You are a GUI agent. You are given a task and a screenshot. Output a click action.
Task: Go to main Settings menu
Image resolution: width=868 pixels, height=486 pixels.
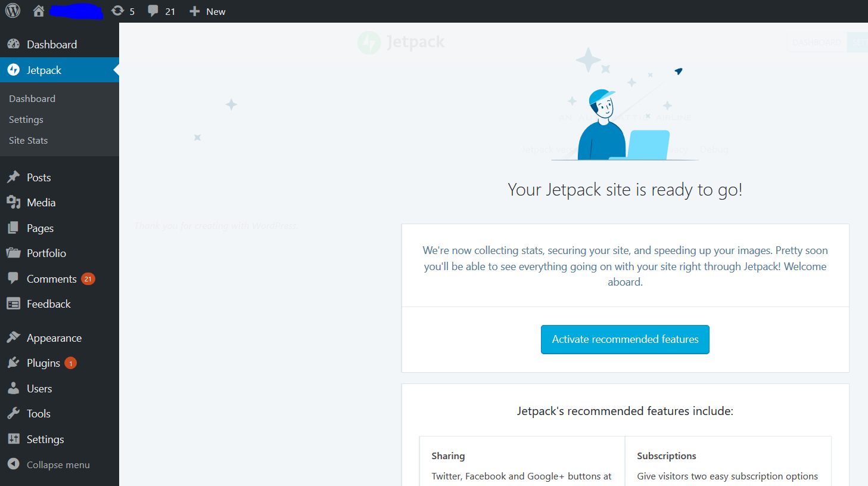[x=45, y=439]
